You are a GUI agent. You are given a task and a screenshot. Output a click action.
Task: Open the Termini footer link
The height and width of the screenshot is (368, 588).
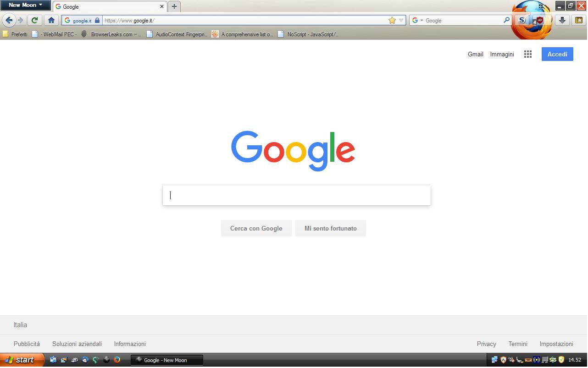(518, 344)
